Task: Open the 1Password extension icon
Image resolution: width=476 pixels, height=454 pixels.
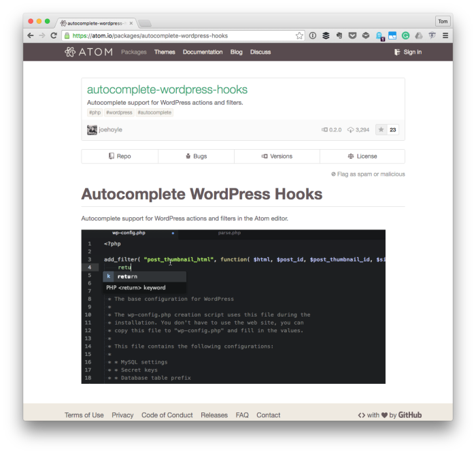Action: click(x=313, y=35)
